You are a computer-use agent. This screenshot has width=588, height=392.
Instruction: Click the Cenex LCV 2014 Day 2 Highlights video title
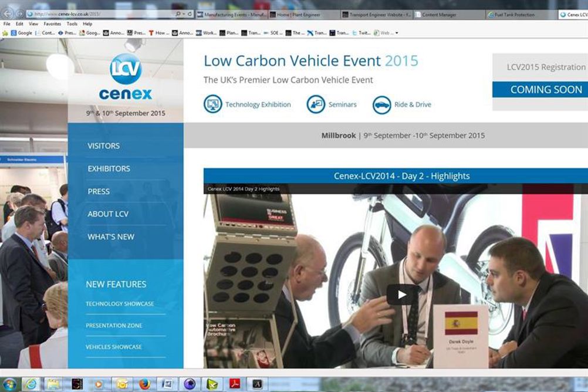coord(244,189)
